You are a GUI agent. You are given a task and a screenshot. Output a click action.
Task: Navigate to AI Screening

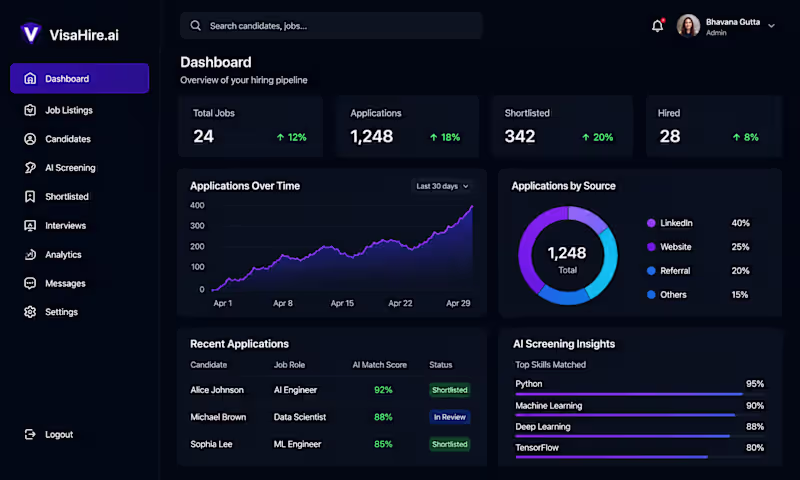pyautogui.click(x=70, y=168)
